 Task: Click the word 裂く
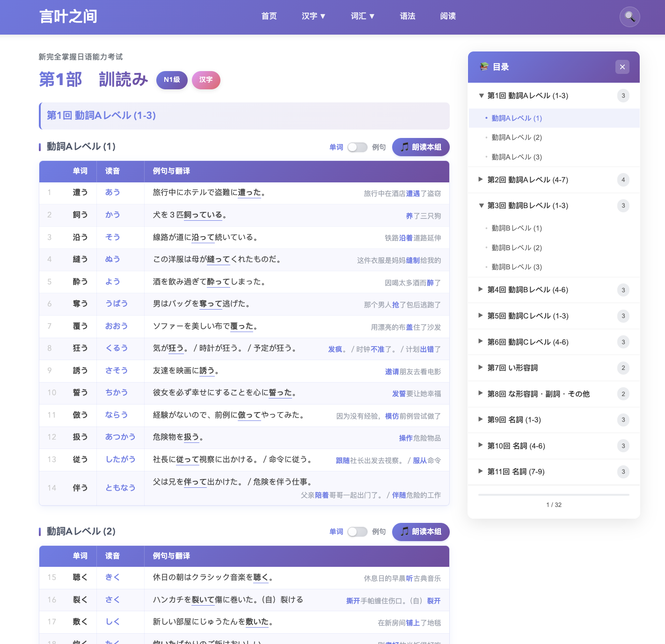click(x=80, y=600)
